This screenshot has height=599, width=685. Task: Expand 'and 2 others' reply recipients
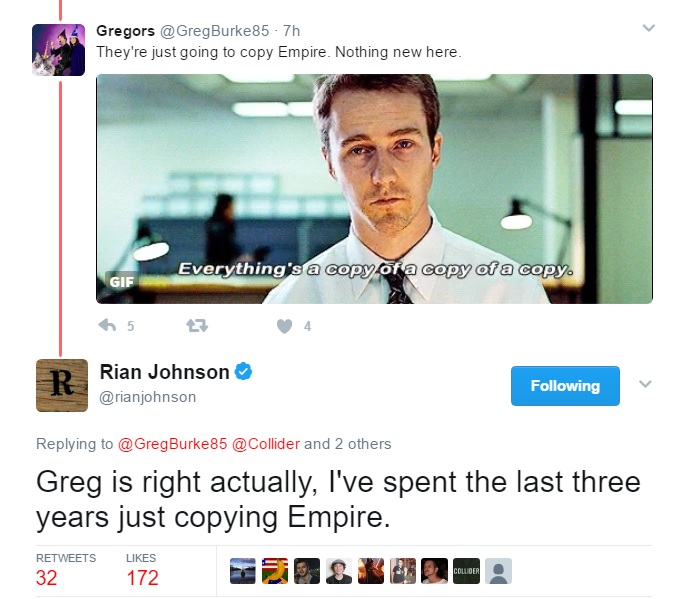[x=348, y=444]
